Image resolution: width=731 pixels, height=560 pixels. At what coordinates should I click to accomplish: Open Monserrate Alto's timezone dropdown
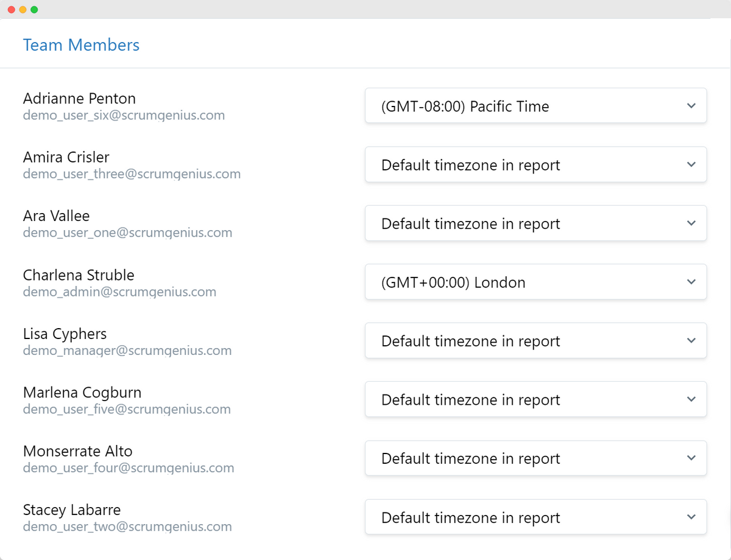tap(535, 458)
